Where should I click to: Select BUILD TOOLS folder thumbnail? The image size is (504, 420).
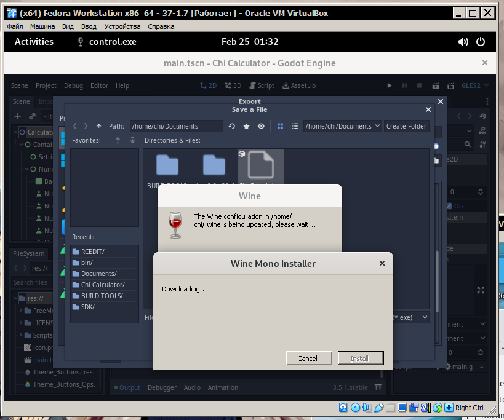coord(167,165)
